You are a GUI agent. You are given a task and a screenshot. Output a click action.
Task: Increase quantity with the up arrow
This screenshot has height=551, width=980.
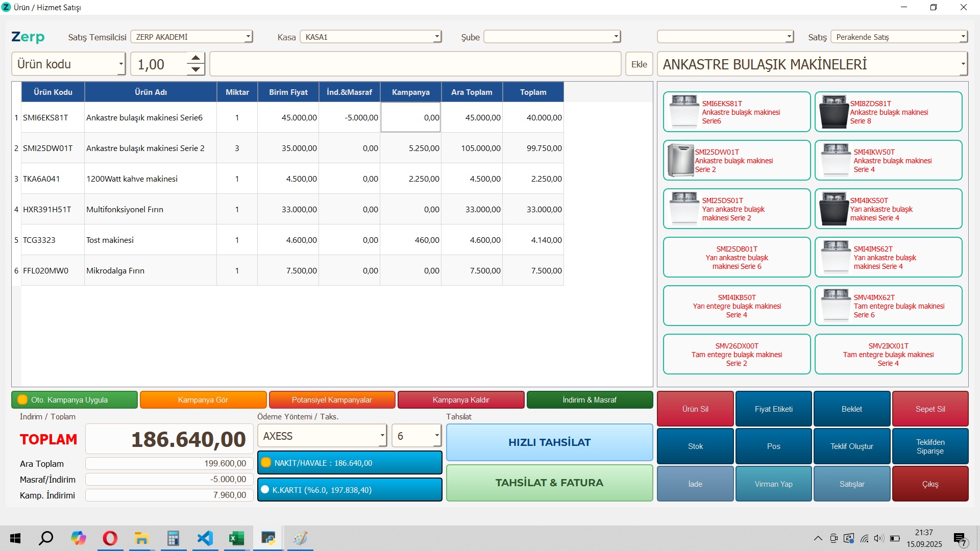195,58
